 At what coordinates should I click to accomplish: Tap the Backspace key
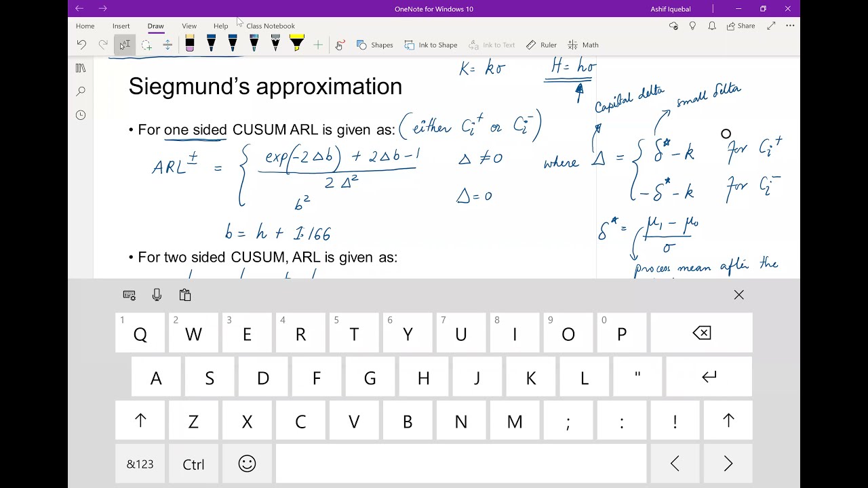[702, 333]
